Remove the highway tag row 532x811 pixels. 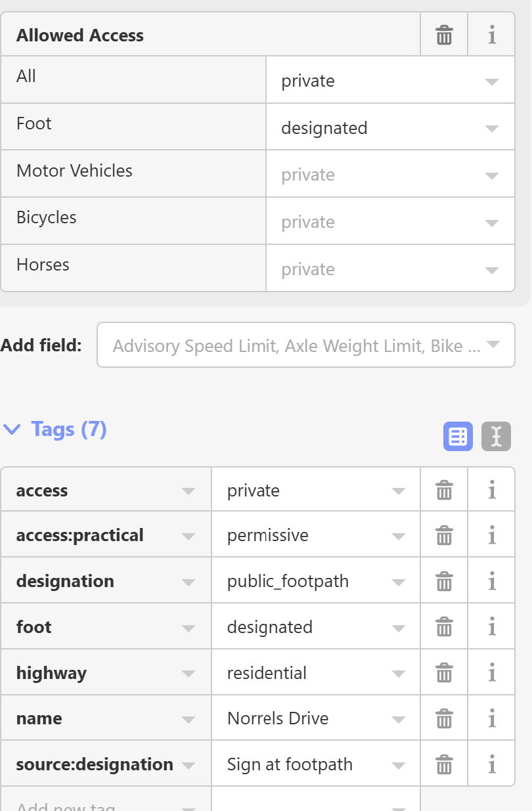[x=444, y=672]
